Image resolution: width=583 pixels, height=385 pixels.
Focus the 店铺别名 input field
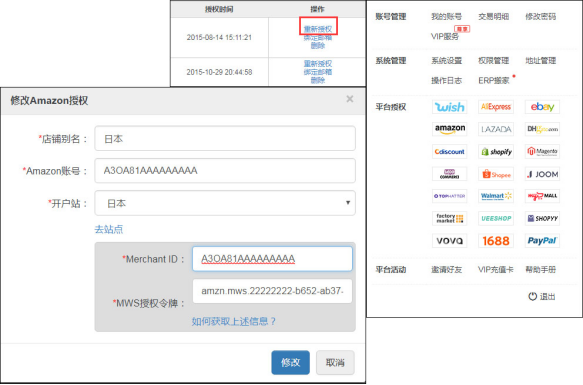click(x=225, y=138)
